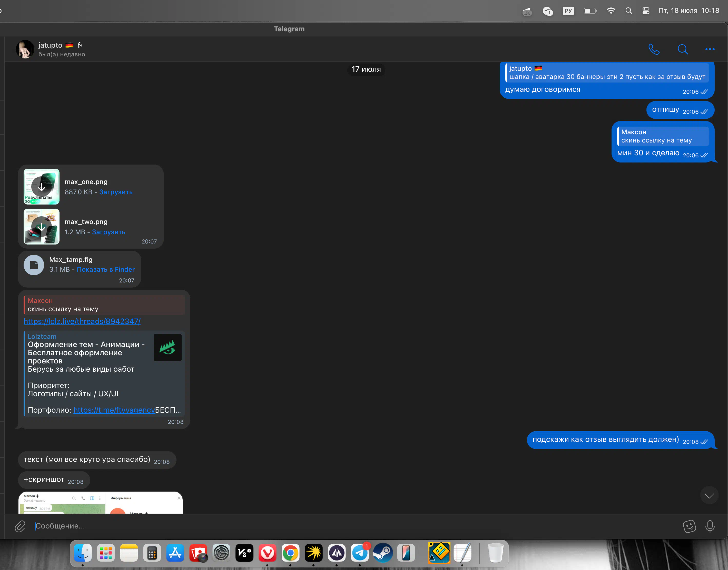The image size is (728, 570).
Task: Open jatupto's profile avatar
Action: coord(25,49)
